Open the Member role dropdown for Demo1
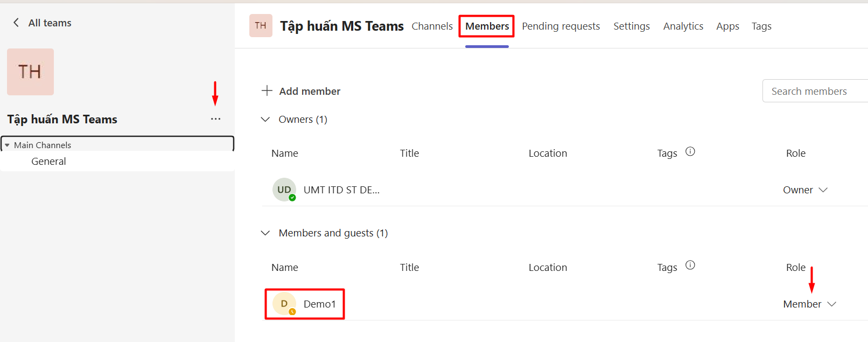Viewport: 868px width, 342px height. click(809, 304)
